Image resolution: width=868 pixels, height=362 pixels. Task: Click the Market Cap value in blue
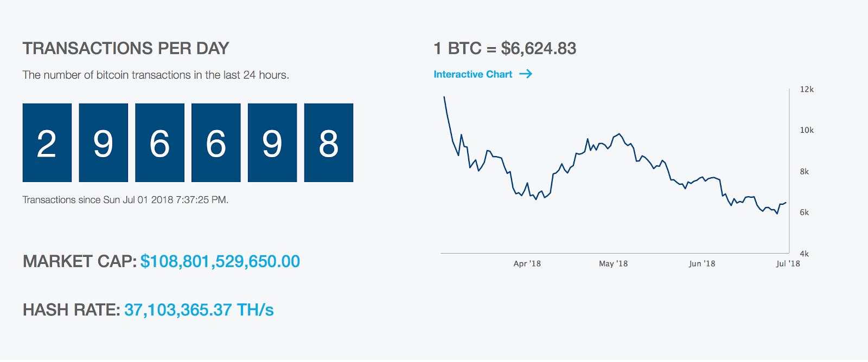220,261
